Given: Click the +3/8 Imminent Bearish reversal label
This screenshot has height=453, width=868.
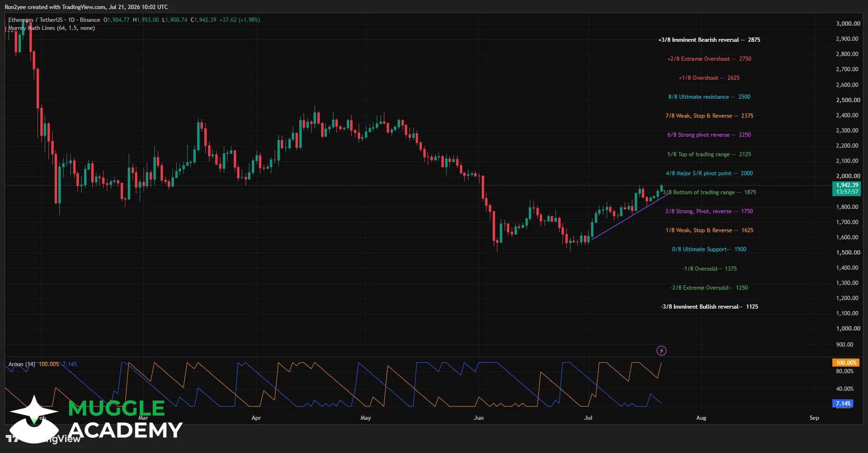Looking at the screenshot, I should tap(709, 40).
